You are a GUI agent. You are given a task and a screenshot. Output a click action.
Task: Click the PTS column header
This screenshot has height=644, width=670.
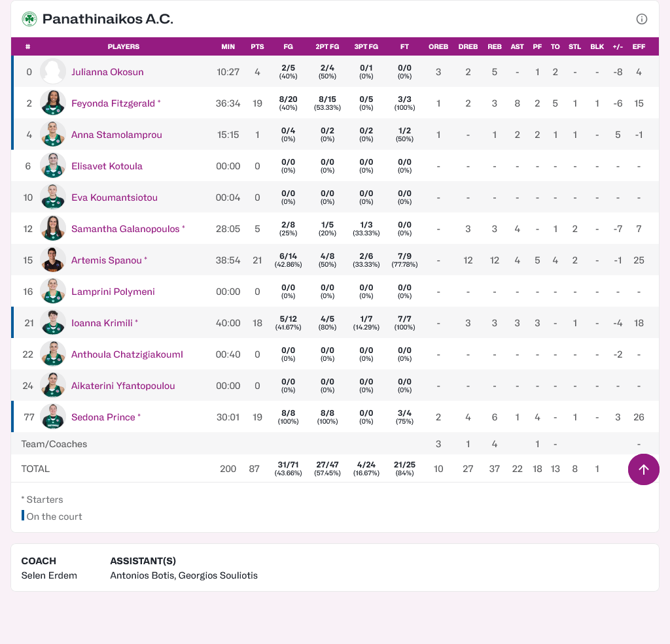pyautogui.click(x=257, y=46)
